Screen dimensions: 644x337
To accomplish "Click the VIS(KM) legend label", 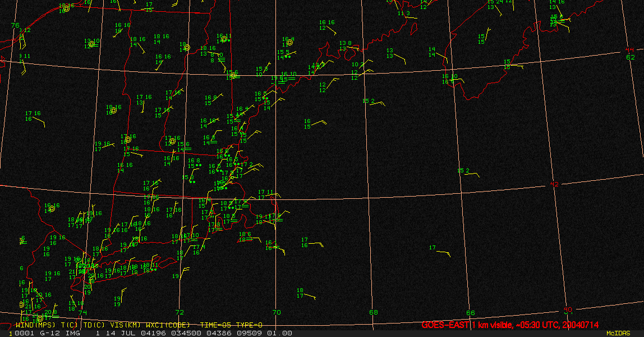I will (x=125, y=325).
